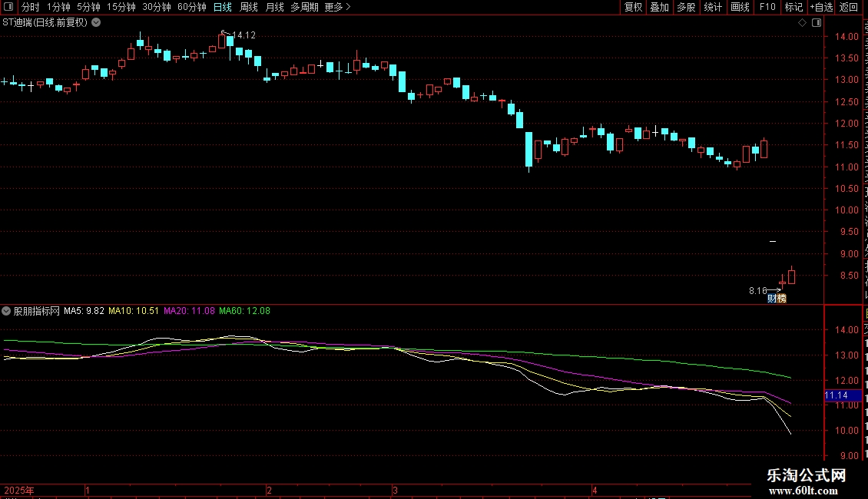The image size is (868, 499).
Task: Click the 叠加 overlay button
Action: pyautogui.click(x=659, y=7)
